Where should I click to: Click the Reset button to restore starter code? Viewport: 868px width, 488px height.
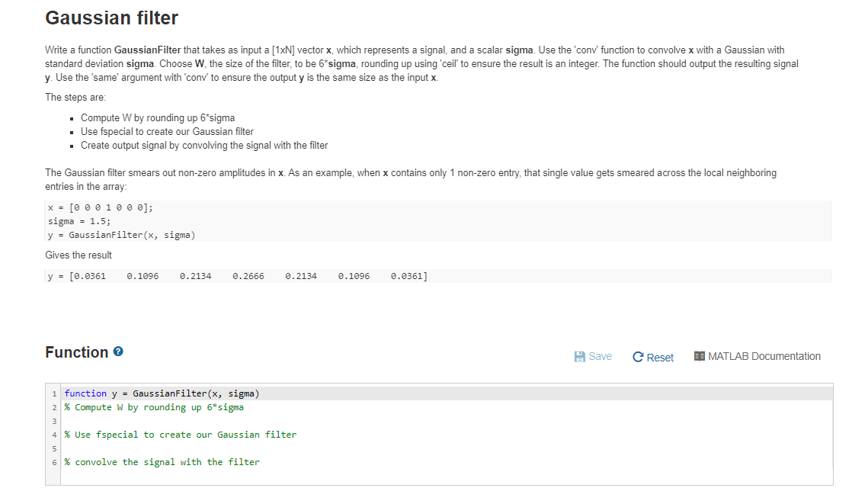click(652, 358)
